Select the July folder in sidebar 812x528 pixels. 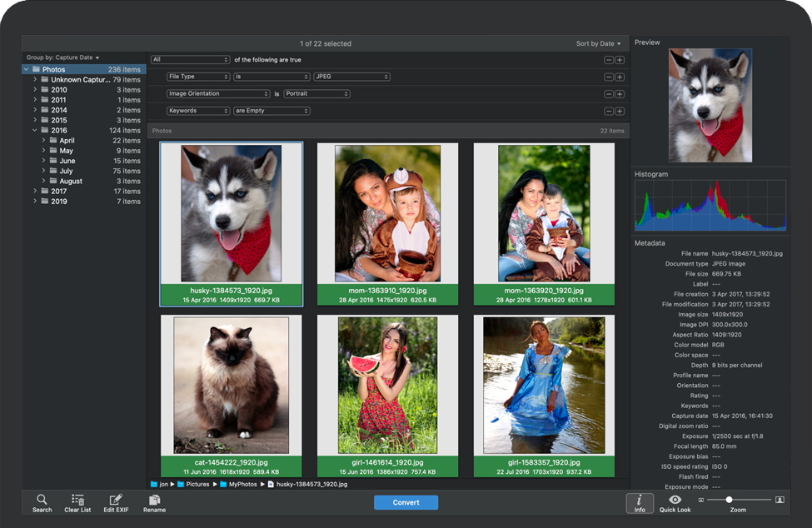(67, 171)
